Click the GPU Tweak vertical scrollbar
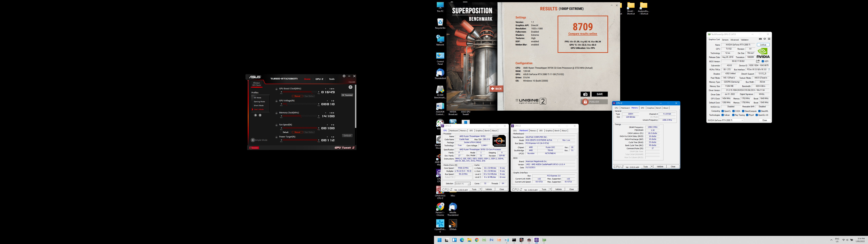Viewport: 868px width, 244px height. pos(356,106)
